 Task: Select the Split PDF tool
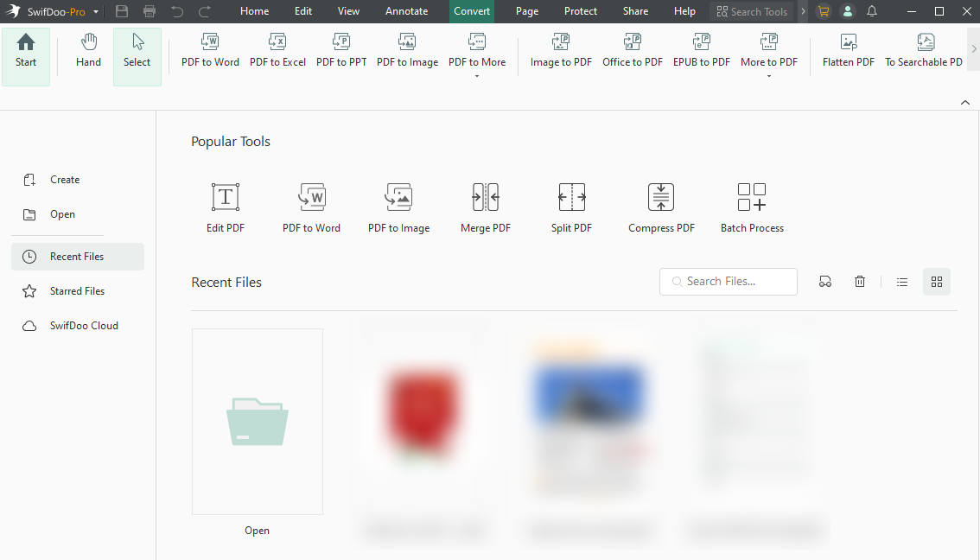click(x=571, y=205)
